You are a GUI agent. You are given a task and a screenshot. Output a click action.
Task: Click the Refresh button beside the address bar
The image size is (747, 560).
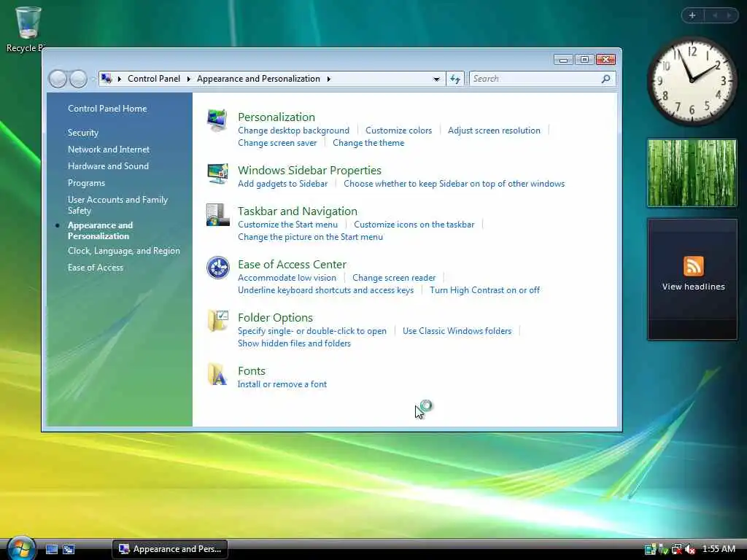click(455, 79)
